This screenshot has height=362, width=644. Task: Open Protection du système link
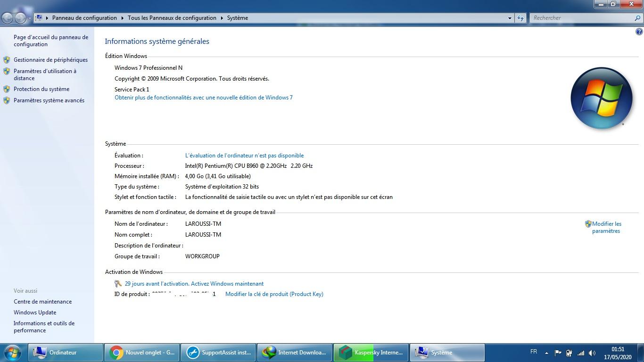click(x=41, y=89)
